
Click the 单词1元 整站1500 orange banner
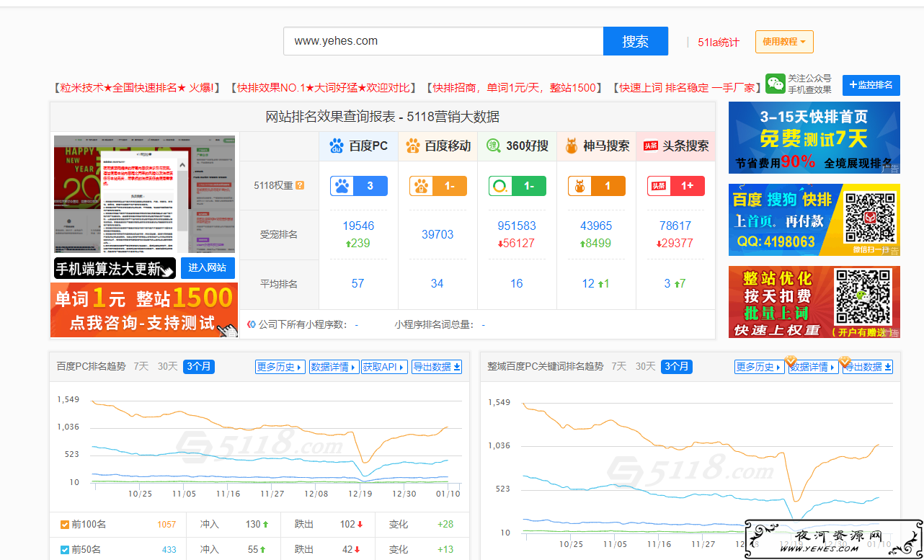coord(144,310)
